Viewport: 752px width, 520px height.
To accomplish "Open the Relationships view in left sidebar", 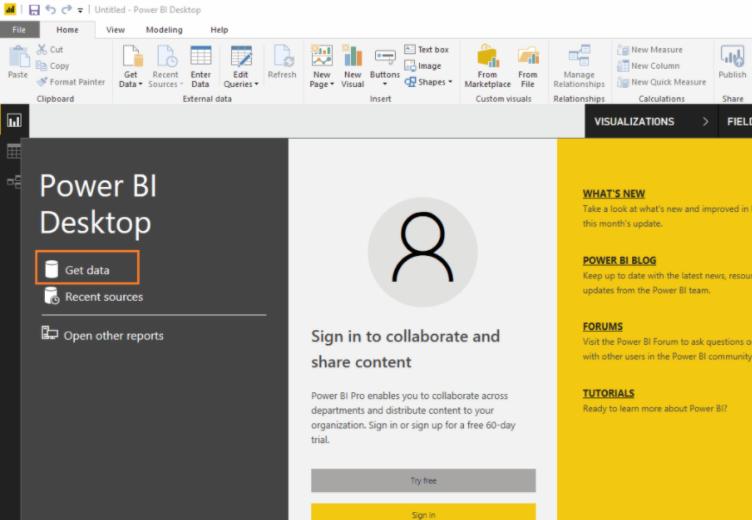I will (x=13, y=181).
